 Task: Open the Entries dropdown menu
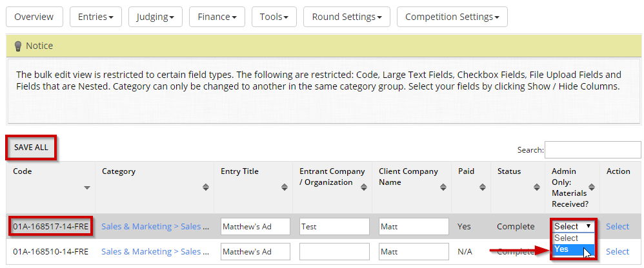(x=96, y=17)
